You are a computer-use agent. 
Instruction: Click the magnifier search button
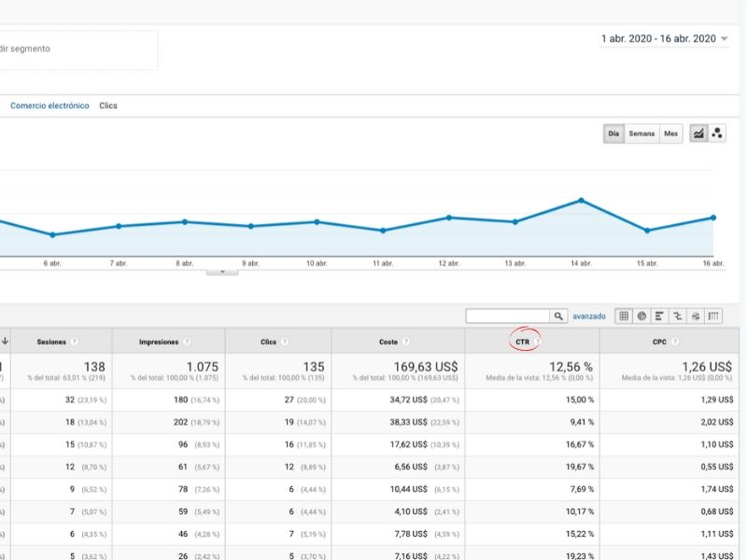558,316
